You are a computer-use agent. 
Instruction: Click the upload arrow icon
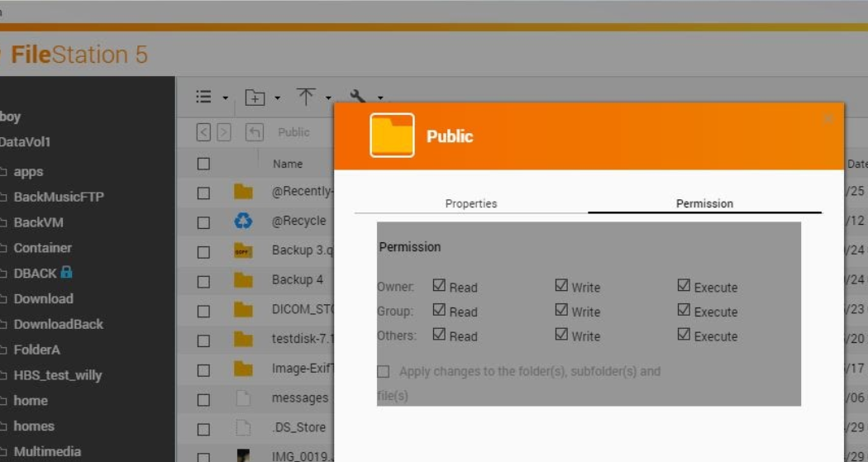pyautogui.click(x=306, y=96)
